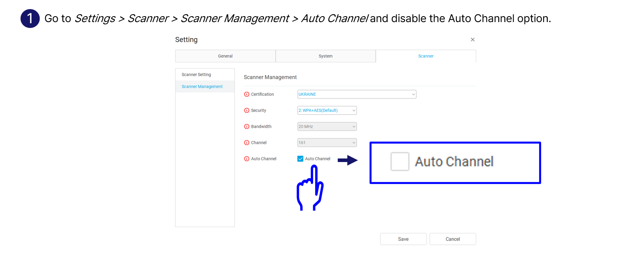644x259 pixels.
Task: Select Scanner Setting in the sidebar
Action: [196, 75]
